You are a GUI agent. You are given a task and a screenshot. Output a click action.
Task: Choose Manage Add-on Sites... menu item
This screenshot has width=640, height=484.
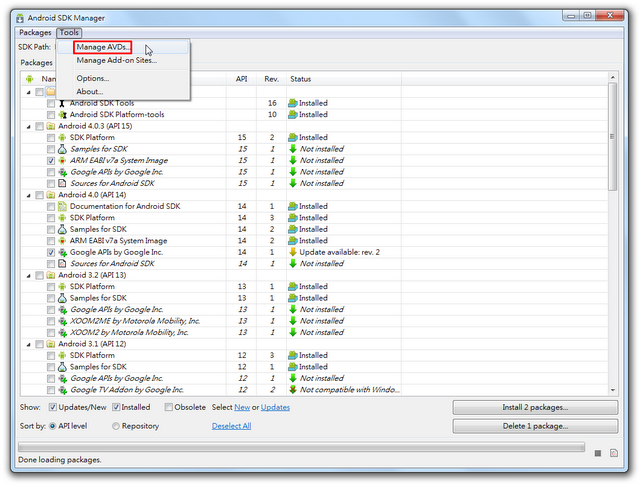123,60
